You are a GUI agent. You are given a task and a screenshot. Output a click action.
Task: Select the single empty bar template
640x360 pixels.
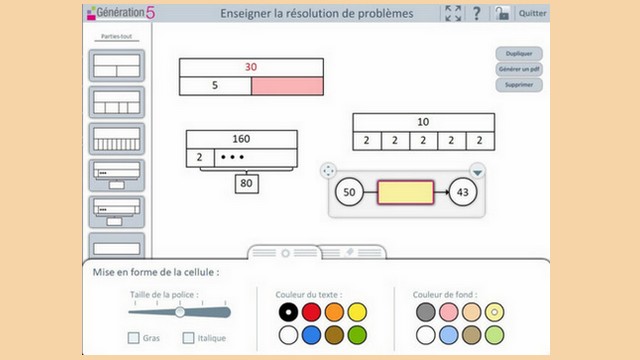[117, 246]
